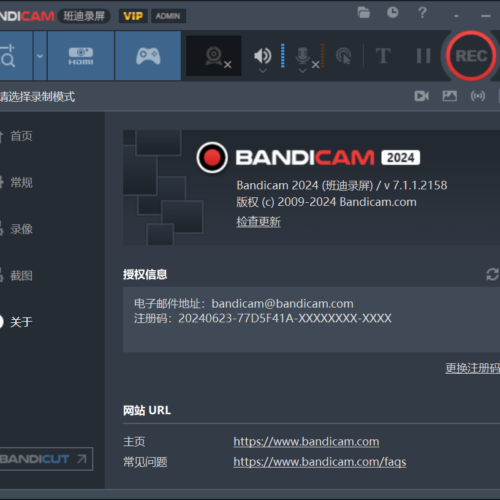Click 更换注册码 change registration link
Viewport: 500px width, 500px height.
click(473, 368)
